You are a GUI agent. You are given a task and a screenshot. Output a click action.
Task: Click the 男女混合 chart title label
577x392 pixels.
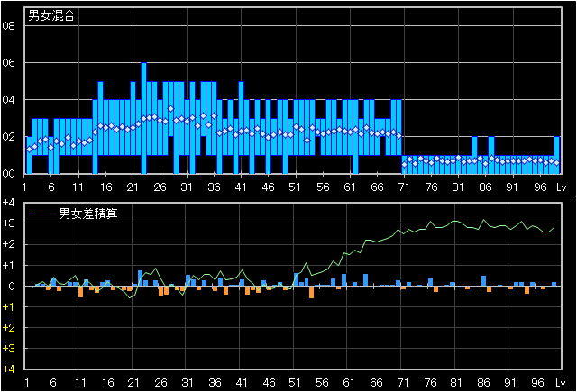(x=51, y=15)
